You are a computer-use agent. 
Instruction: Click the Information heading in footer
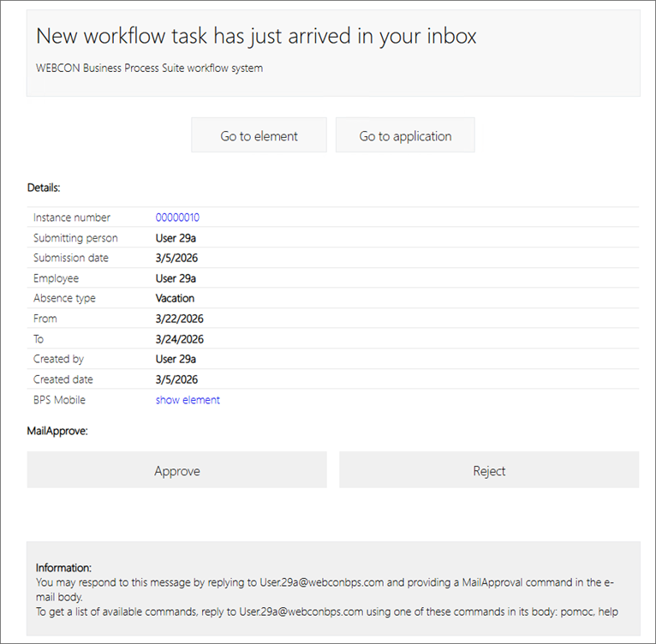(63, 567)
